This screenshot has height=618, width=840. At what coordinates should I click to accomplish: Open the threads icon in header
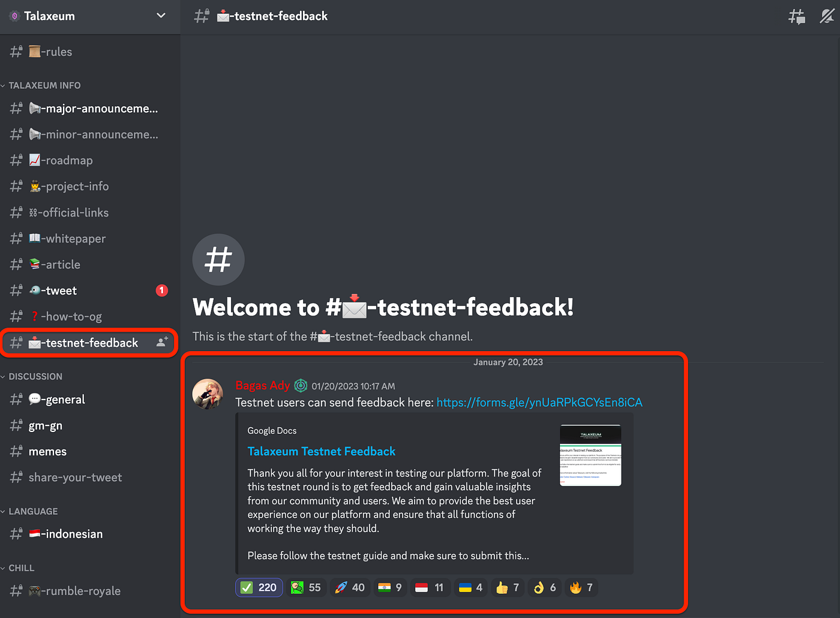pos(797,16)
